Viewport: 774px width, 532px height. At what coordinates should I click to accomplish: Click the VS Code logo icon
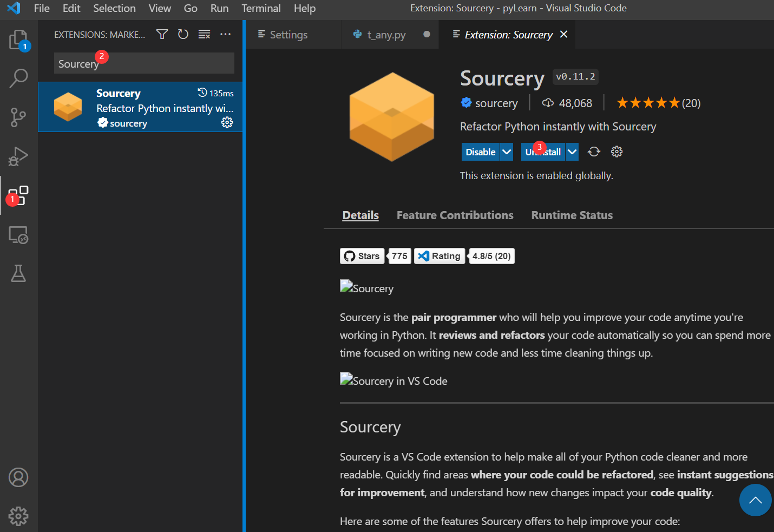tap(14, 8)
